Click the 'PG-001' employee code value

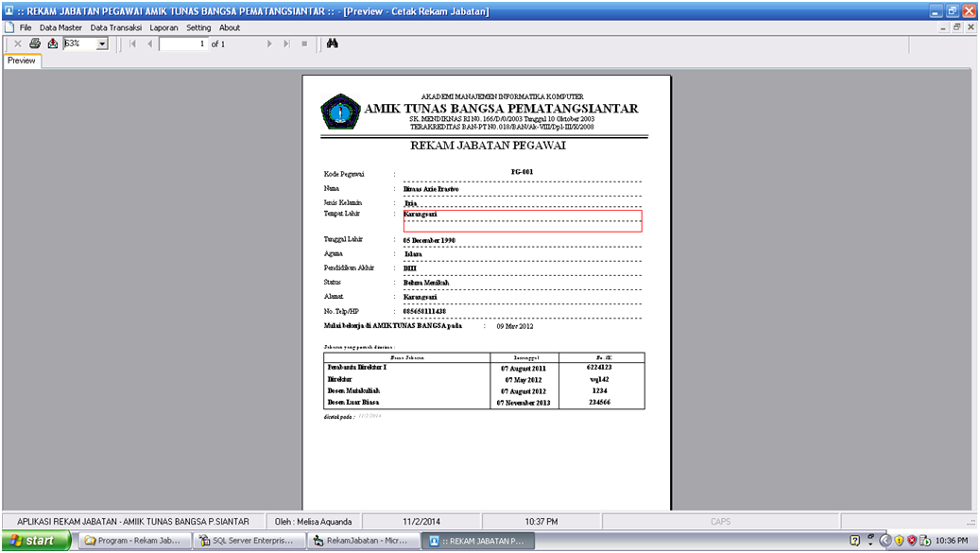(x=522, y=172)
